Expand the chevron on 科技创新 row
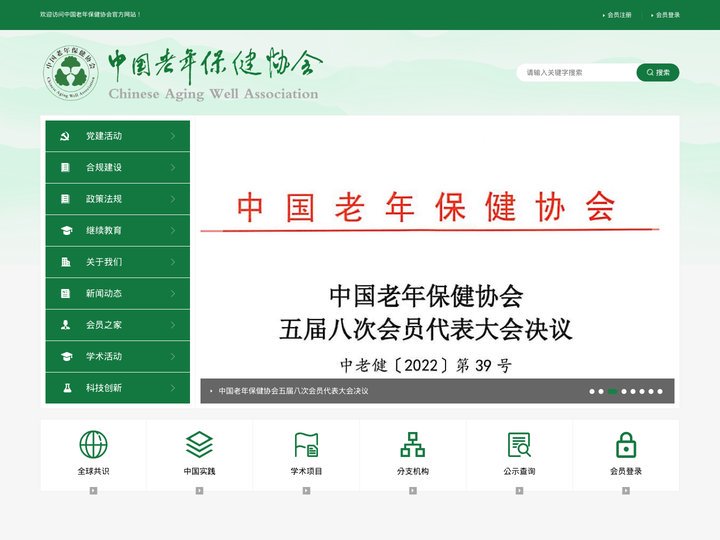 [173, 388]
